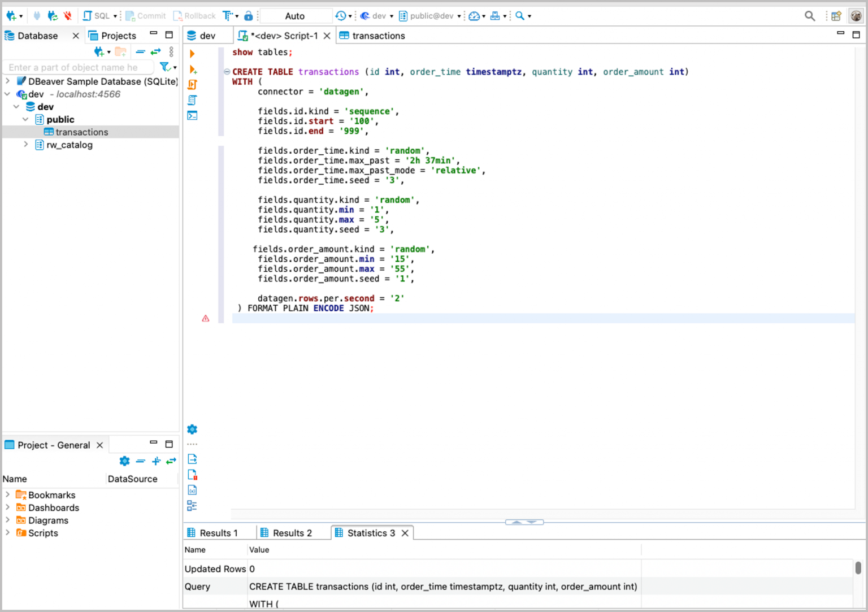Viewport: 868px width, 612px height.
Task: Expand the rw_catalog schema node
Action: [x=26, y=145]
